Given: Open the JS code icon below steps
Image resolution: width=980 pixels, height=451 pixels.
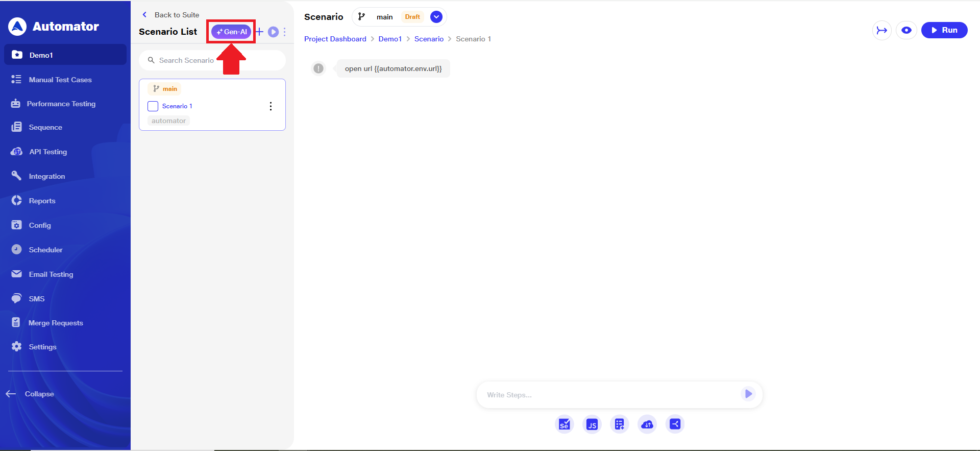Looking at the screenshot, I should click(592, 424).
